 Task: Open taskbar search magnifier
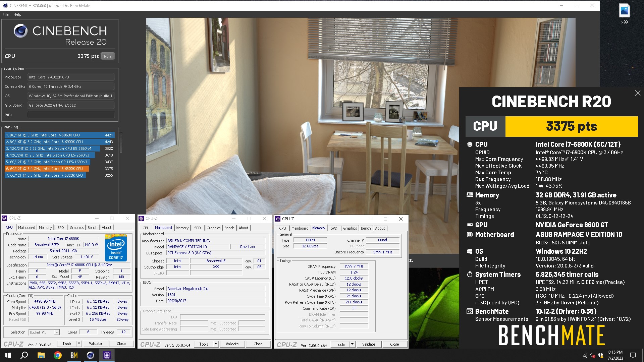(x=24, y=355)
